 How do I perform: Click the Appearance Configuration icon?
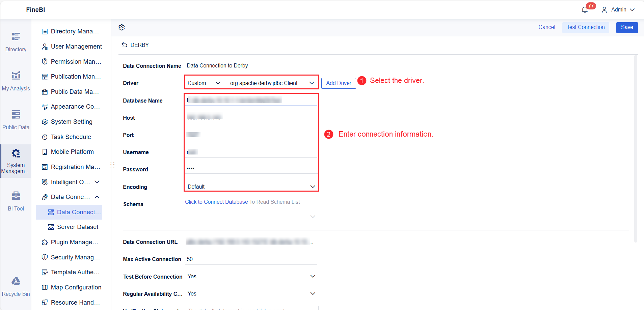(45, 107)
